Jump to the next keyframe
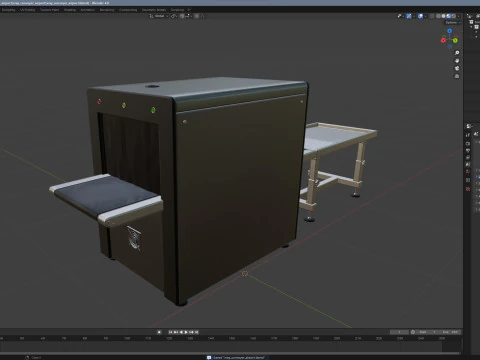Screen dimensions: 480x360 click(x=191, y=332)
